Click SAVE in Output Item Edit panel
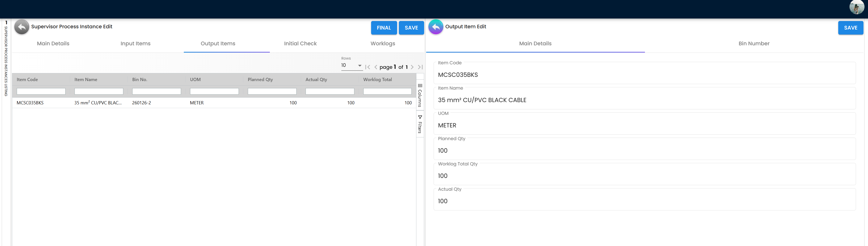Image resolution: width=868 pixels, height=246 pixels. tap(850, 28)
